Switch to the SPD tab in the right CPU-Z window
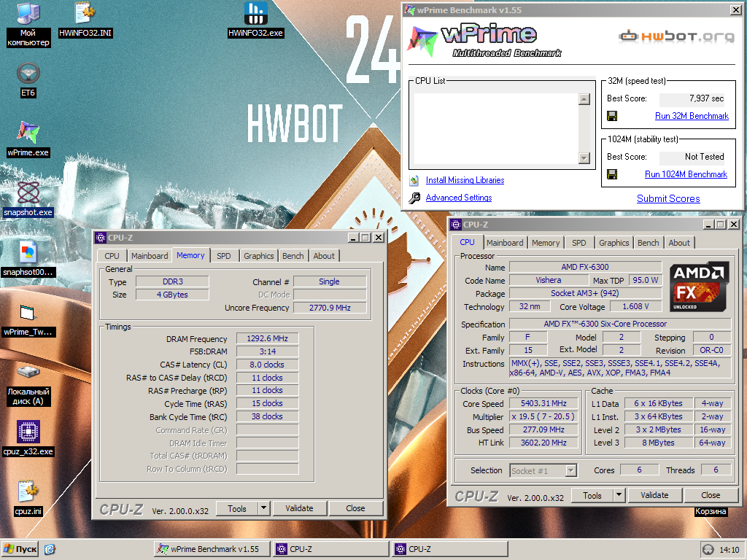Viewport: 747px width, 560px height. click(578, 243)
